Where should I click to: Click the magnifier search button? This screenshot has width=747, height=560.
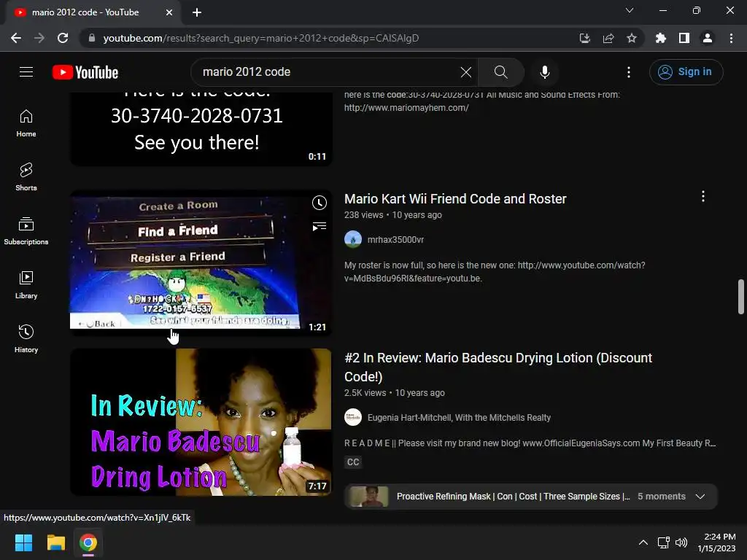[x=500, y=72]
